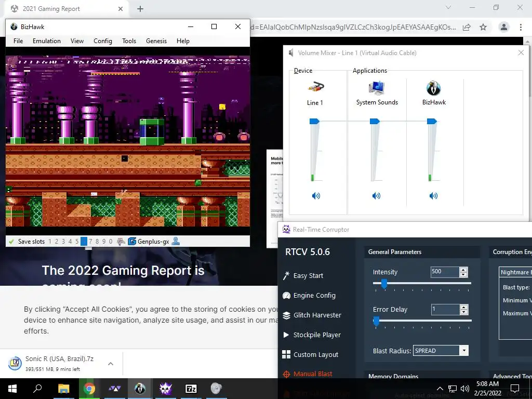Screen dimensions: 532x399
Task: Decrease Intensity with the down stepper arrow
Action: pos(463,274)
